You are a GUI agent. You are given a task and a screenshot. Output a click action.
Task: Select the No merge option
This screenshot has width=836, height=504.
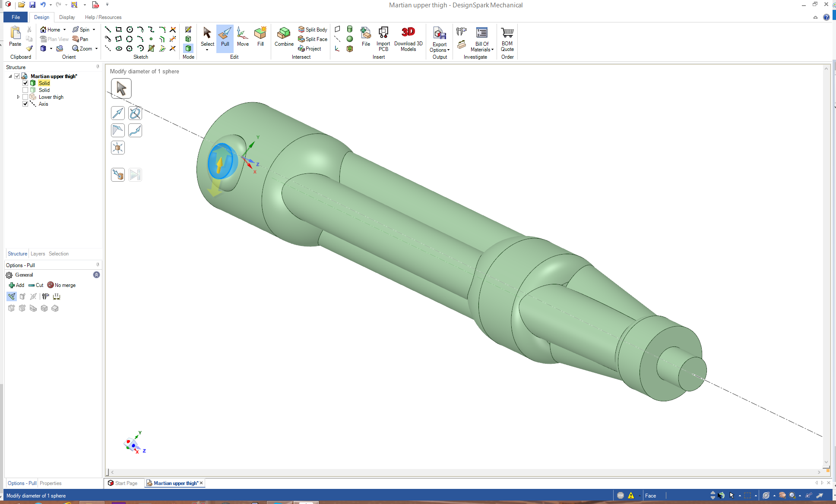pos(61,285)
